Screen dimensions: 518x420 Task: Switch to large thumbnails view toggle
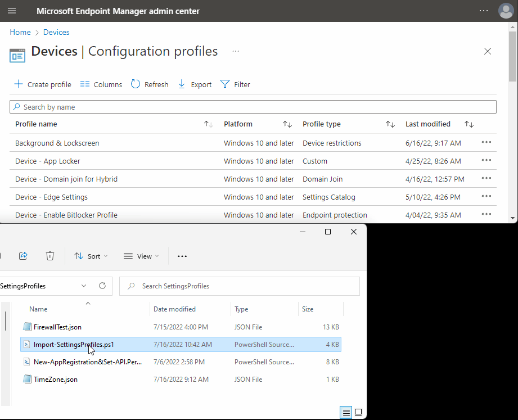(x=358, y=412)
